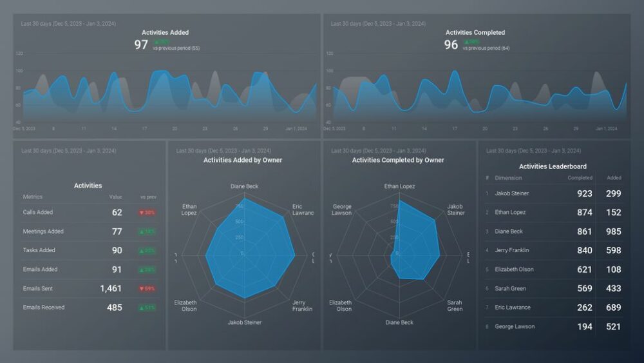Screen dimensions: 644x363
Task: Select Jakob Steiner row name in leaderboard
Action: click(x=512, y=193)
